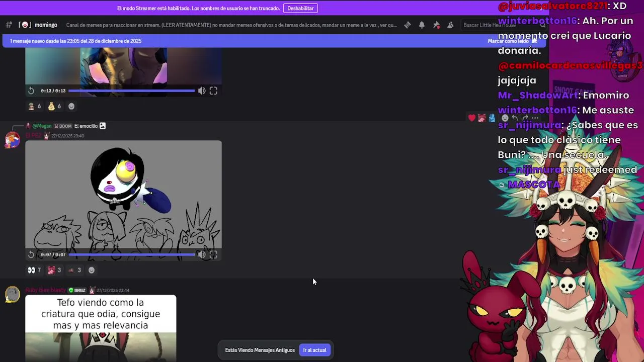
Task: Show the member list icon
Action: coord(450,25)
